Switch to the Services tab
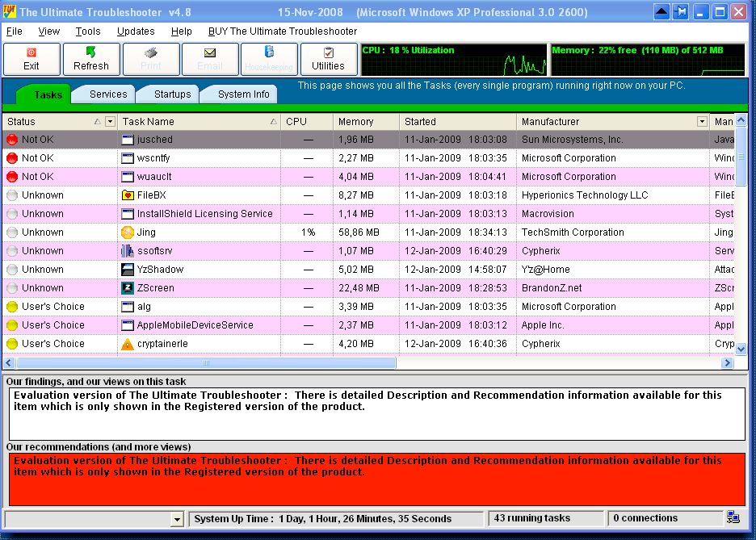The image size is (756, 540). (108, 94)
